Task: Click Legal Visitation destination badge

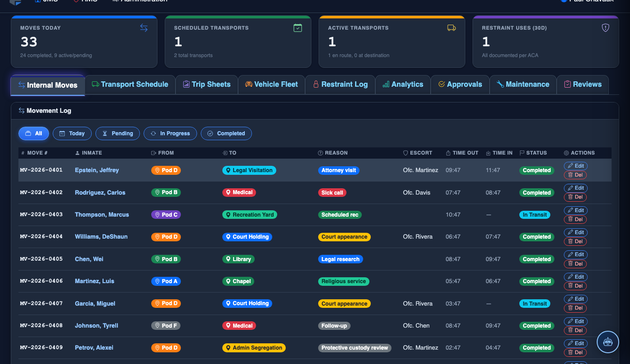Action: point(249,170)
